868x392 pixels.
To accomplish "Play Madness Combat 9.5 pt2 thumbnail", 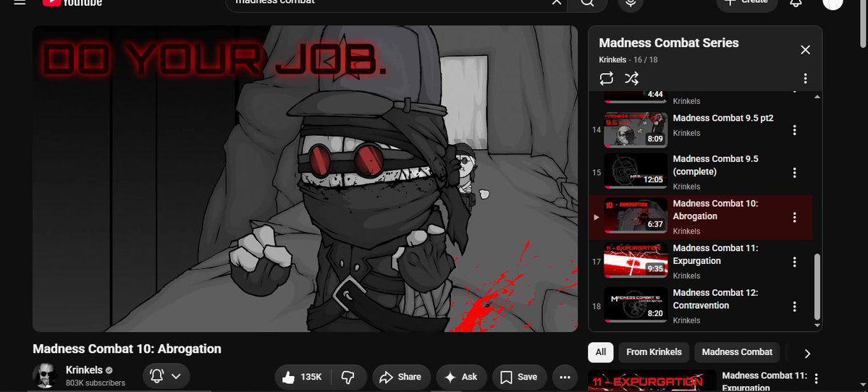I will tap(636, 130).
